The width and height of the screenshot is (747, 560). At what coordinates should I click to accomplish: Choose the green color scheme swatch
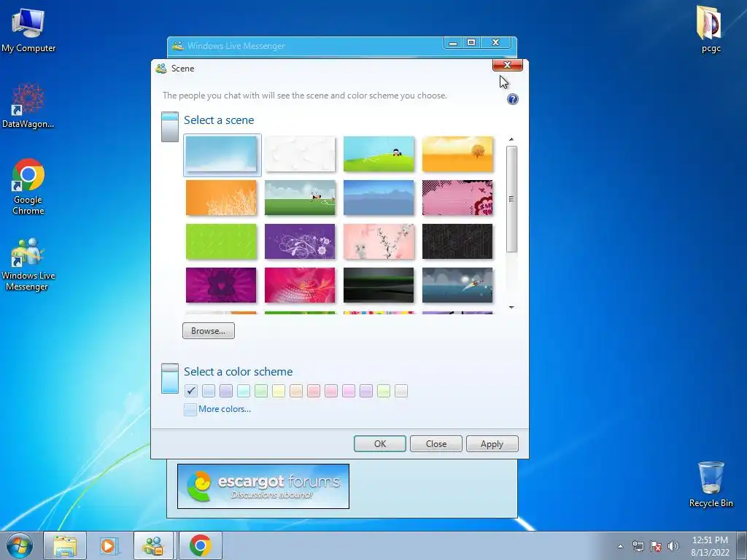click(261, 391)
